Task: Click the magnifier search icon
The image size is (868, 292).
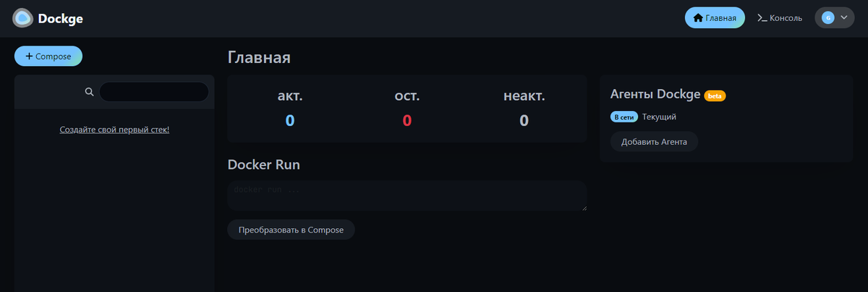Action: (x=90, y=92)
